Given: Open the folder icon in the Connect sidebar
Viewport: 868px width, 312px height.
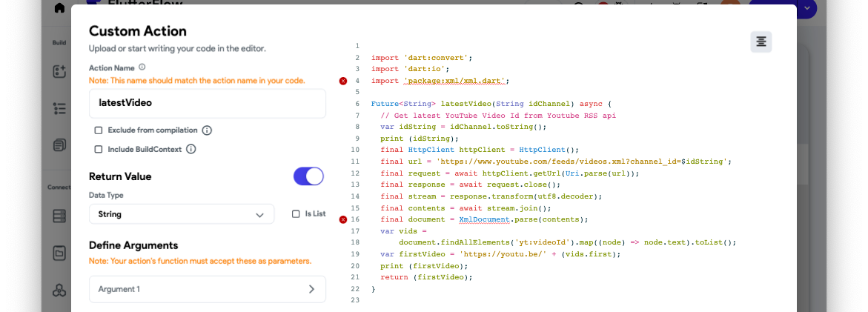Looking at the screenshot, I should point(59,253).
